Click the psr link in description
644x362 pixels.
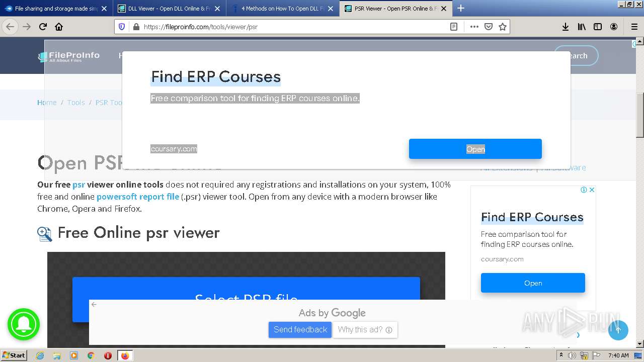click(78, 185)
